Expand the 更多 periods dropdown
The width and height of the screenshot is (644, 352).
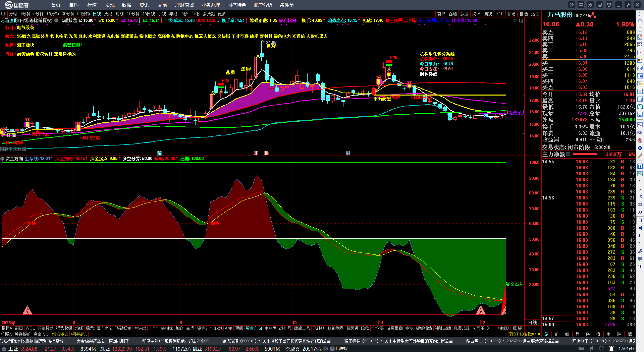point(223,14)
